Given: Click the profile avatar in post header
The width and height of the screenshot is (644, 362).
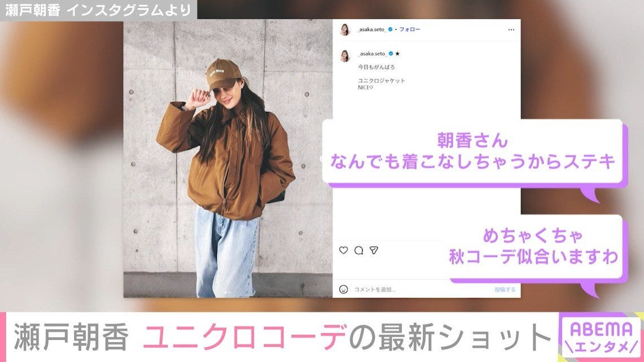Looking at the screenshot, I should [x=345, y=29].
